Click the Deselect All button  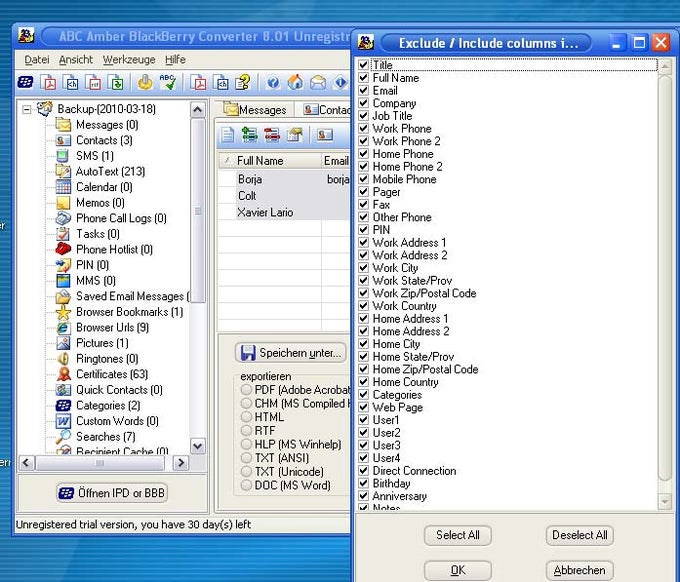[x=579, y=535]
